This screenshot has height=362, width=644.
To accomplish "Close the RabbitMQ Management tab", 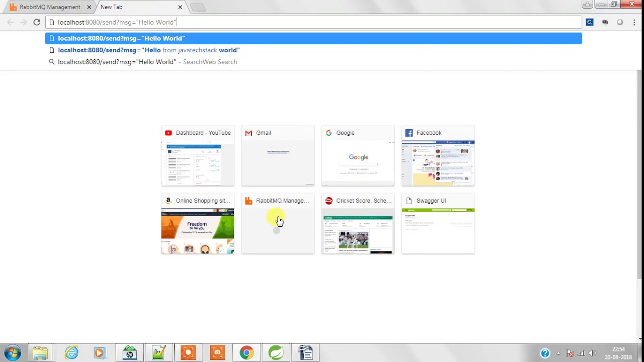I will (89, 7).
